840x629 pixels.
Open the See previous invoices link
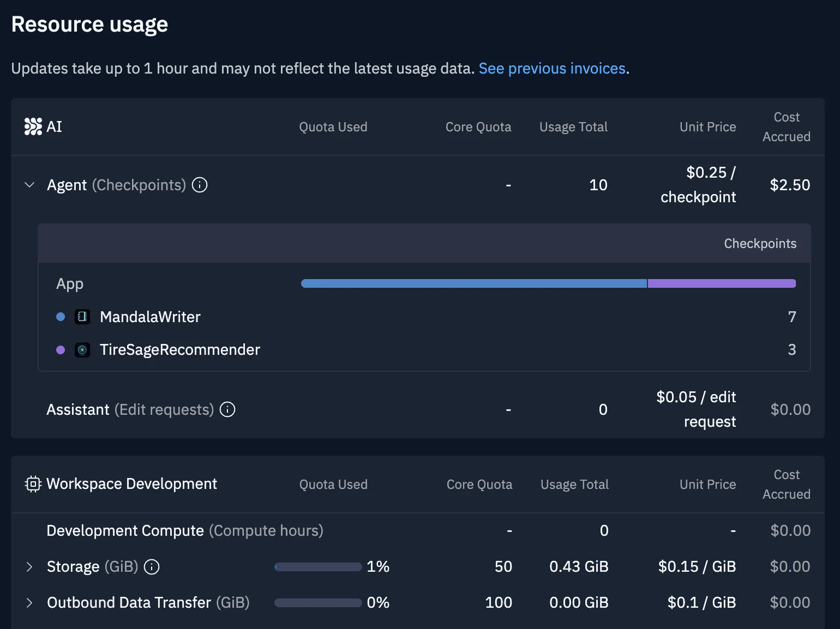pyautogui.click(x=551, y=69)
